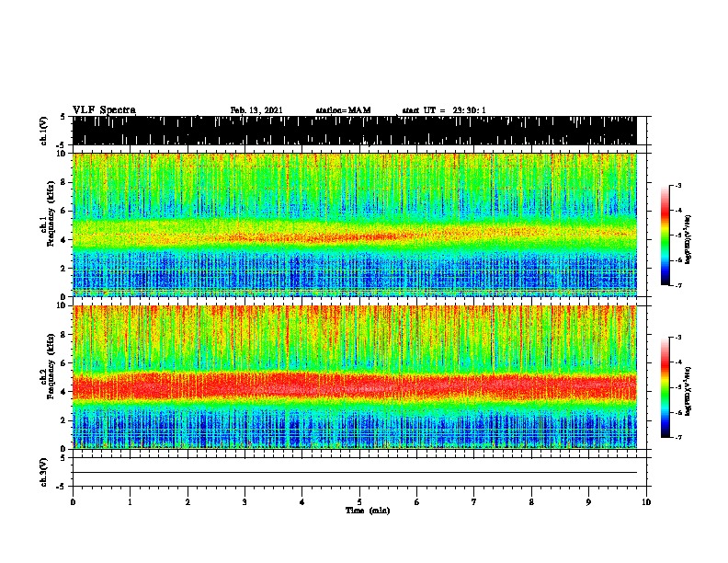Click the "5" tick on the time axis
The image size is (728, 563).
click(359, 502)
